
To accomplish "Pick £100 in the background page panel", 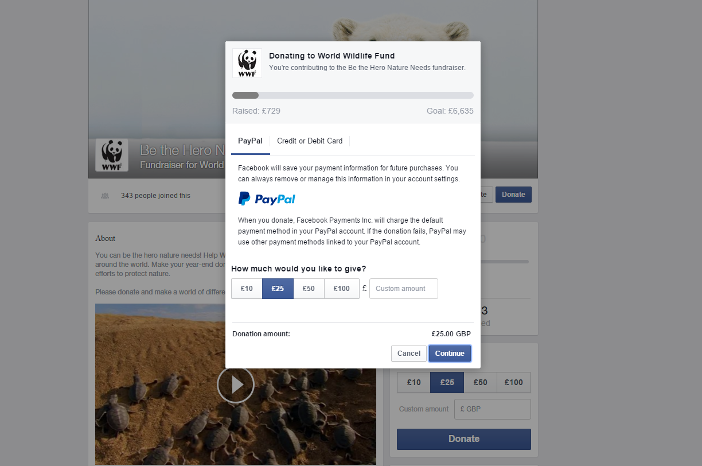I will pyautogui.click(x=514, y=382).
